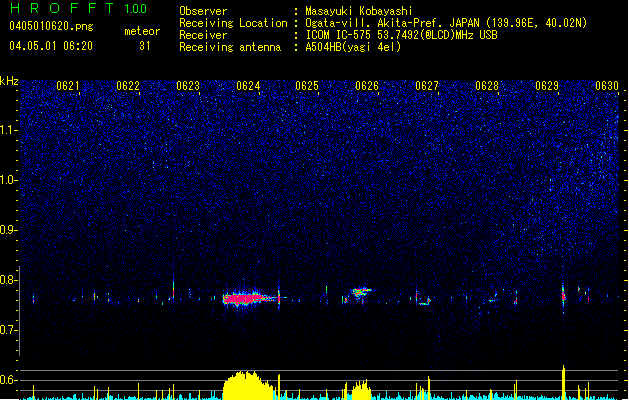The image size is (629, 400).
Task: Click the large magenta meteor echo near 0624
Action: pos(250,299)
